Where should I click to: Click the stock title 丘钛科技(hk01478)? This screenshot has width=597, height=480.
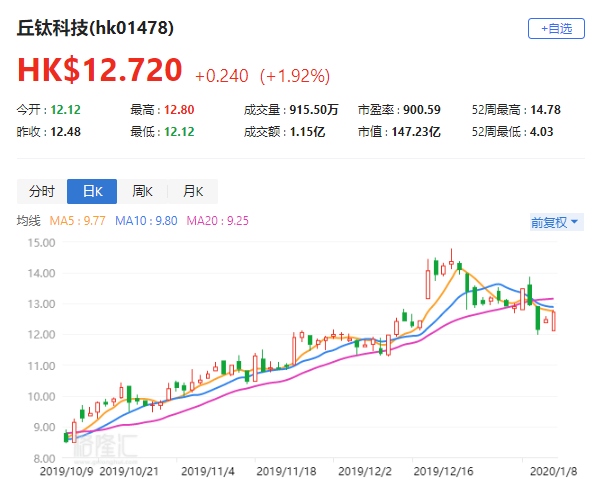coord(95,28)
